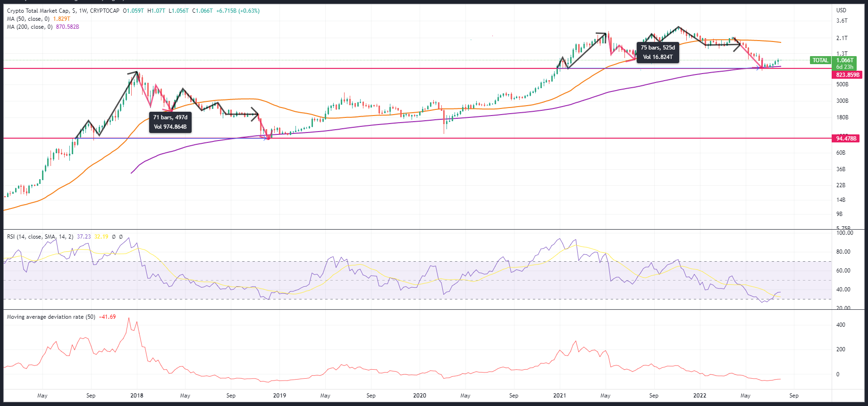Click the 300B price axis label
The width and height of the screenshot is (868, 406).
[x=842, y=101]
